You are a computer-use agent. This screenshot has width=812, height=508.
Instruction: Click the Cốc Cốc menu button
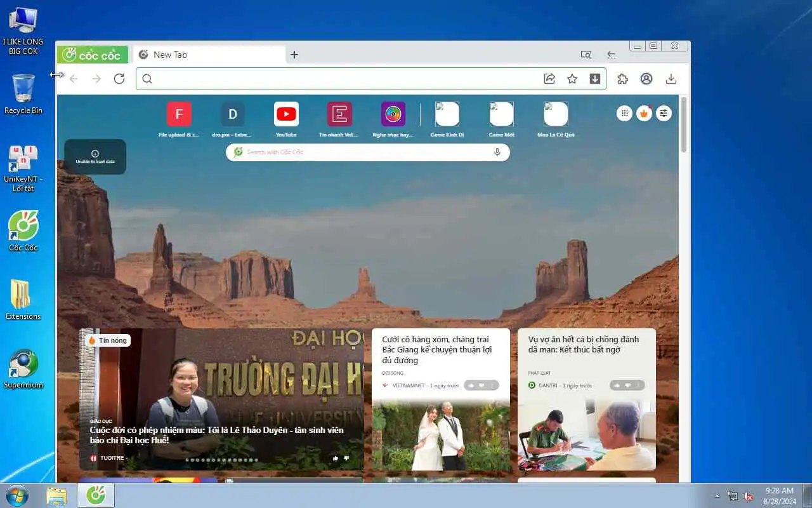point(93,55)
